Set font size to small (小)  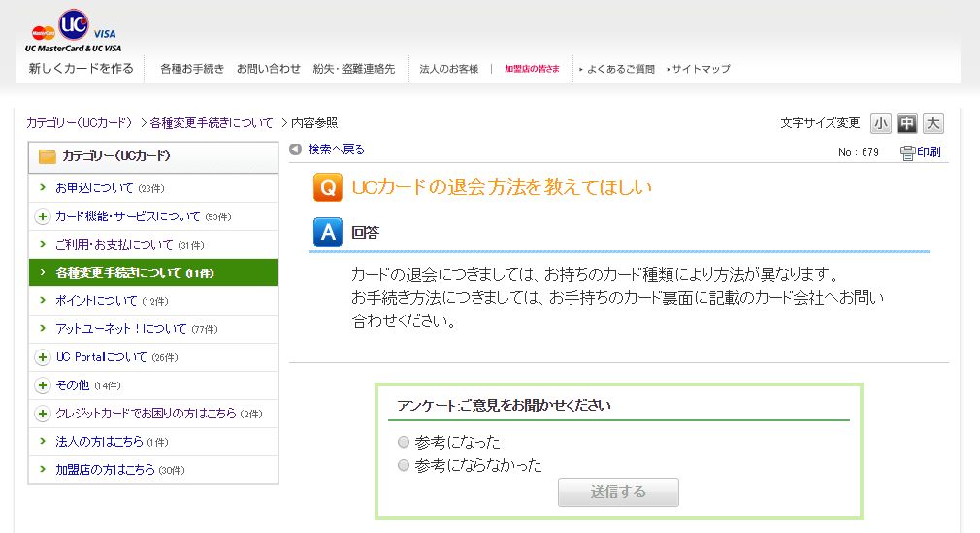pyautogui.click(x=881, y=123)
